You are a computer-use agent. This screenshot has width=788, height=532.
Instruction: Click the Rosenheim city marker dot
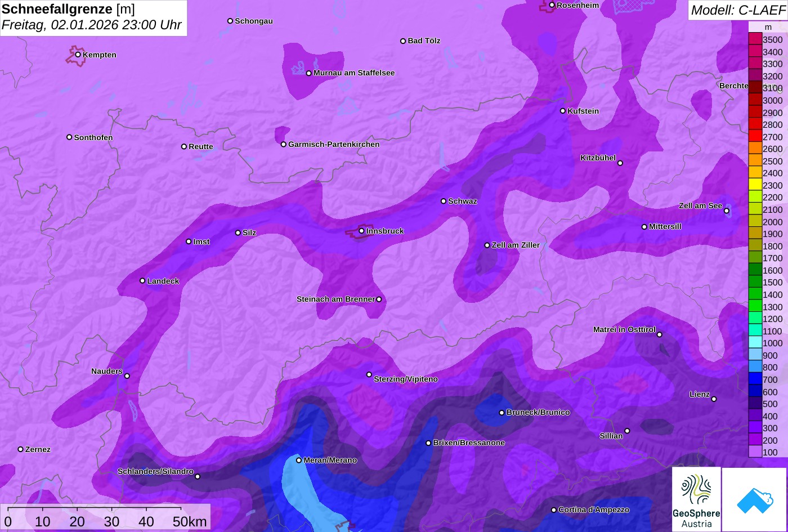pyautogui.click(x=552, y=5)
